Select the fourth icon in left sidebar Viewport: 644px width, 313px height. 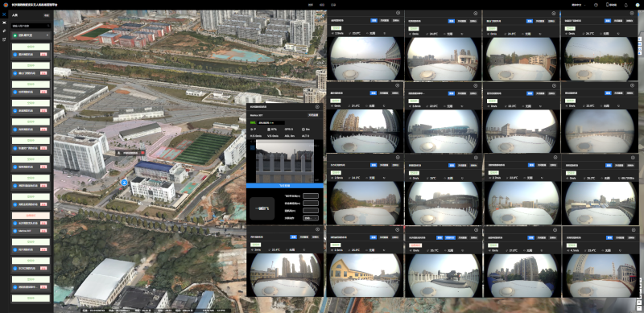click(4, 39)
